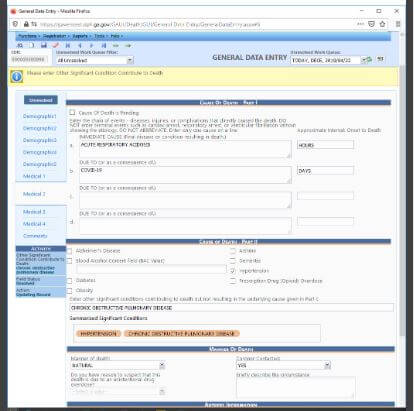414x411 pixels.
Task: Switch to the Demographic4 tab
Action: (40, 152)
